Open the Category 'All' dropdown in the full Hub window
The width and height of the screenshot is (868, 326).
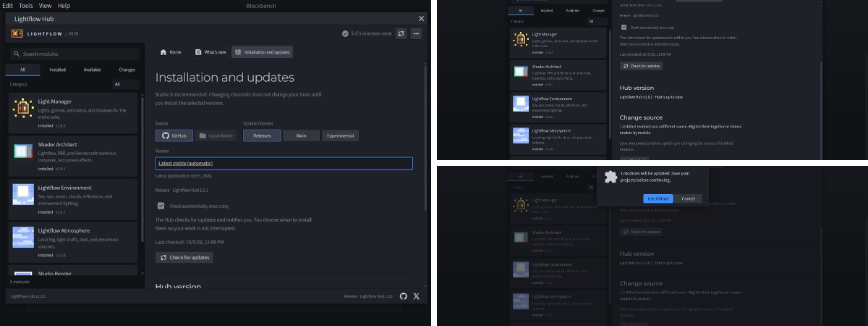pos(126,84)
